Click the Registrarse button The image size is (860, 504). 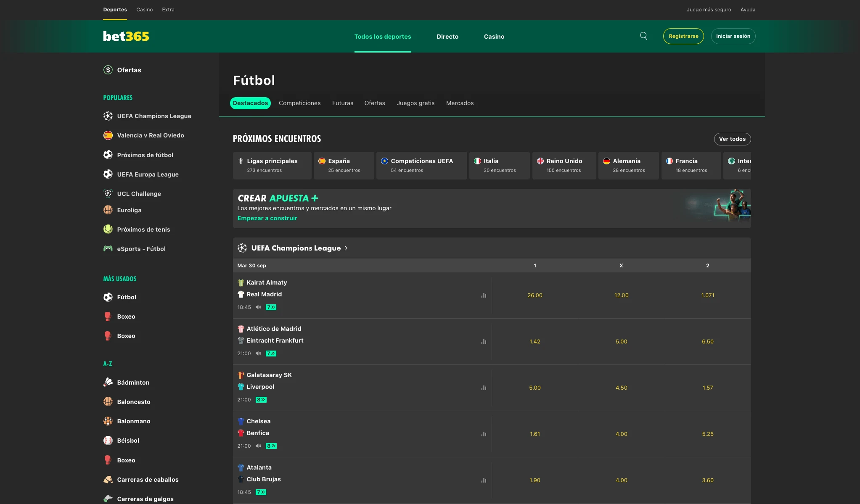tap(683, 36)
